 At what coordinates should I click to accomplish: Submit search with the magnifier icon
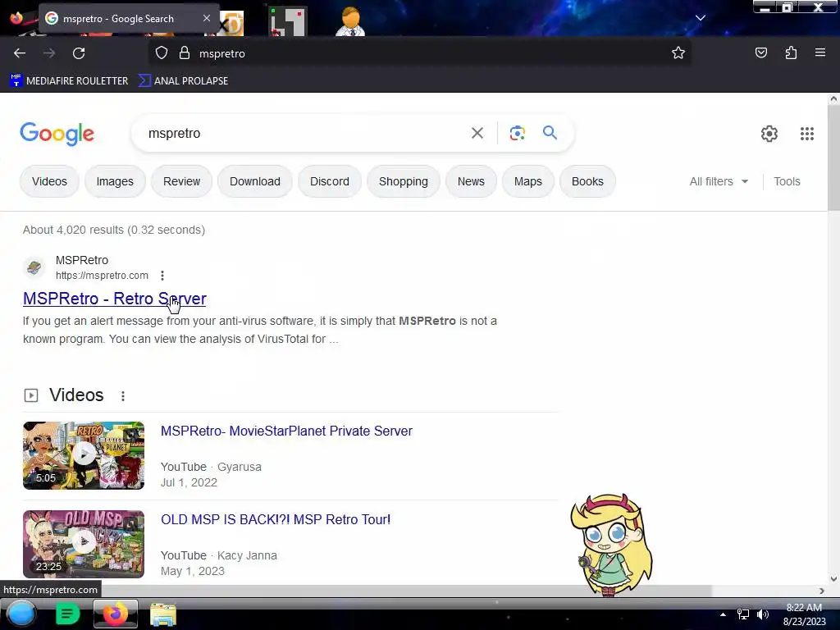point(550,132)
